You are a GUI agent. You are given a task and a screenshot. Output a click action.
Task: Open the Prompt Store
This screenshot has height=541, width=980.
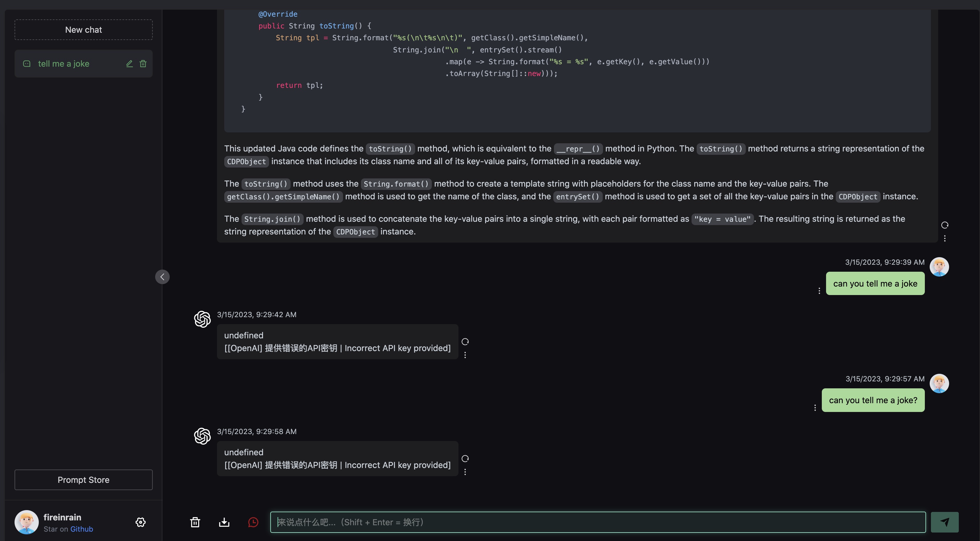tap(83, 480)
